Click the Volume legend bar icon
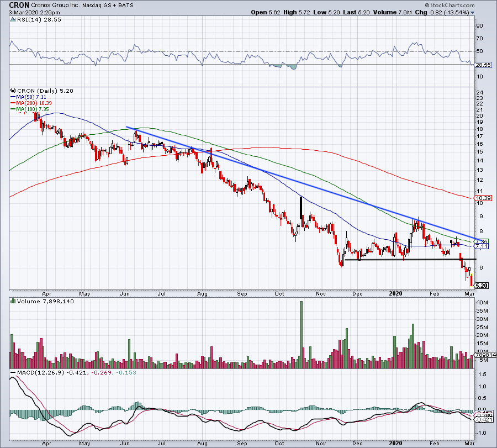 click(13, 301)
